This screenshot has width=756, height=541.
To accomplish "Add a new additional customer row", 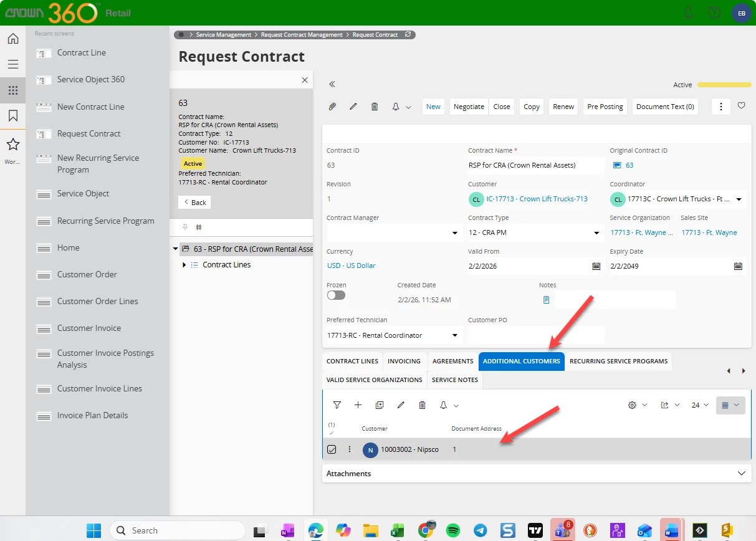I will point(358,405).
